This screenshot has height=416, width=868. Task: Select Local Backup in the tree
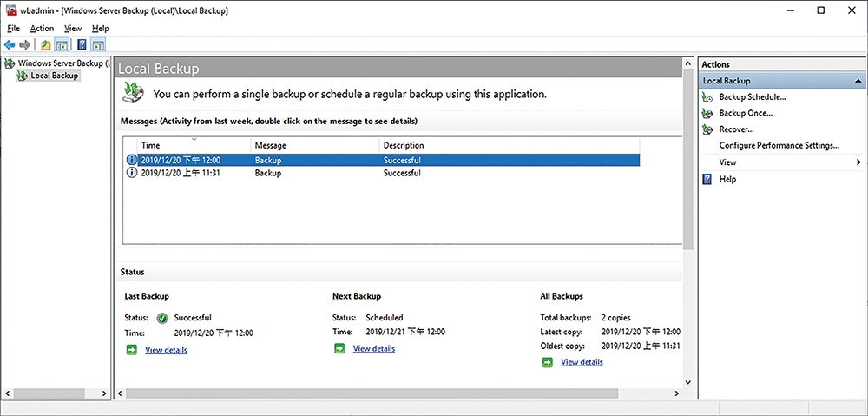point(55,76)
